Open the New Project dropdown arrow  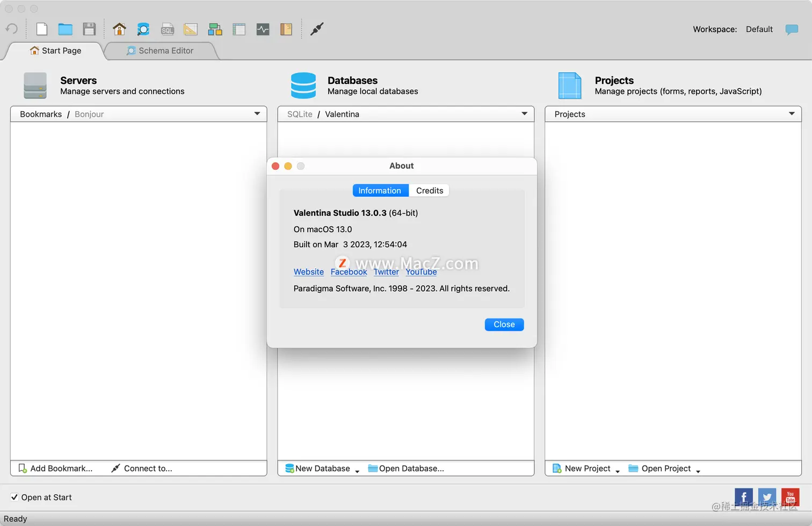coord(618,471)
